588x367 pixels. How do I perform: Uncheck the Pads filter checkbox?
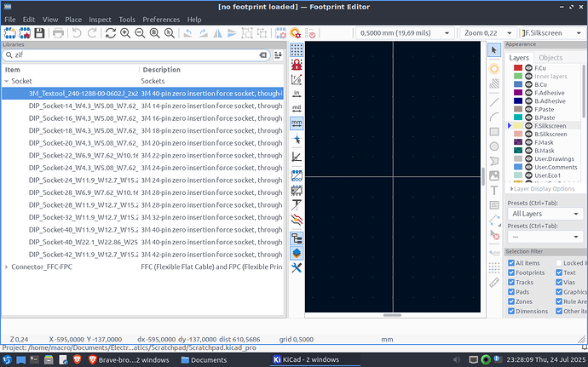511,292
